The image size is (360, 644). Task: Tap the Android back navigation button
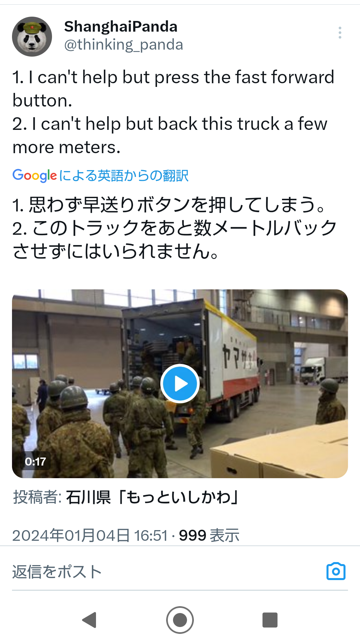coord(89,620)
